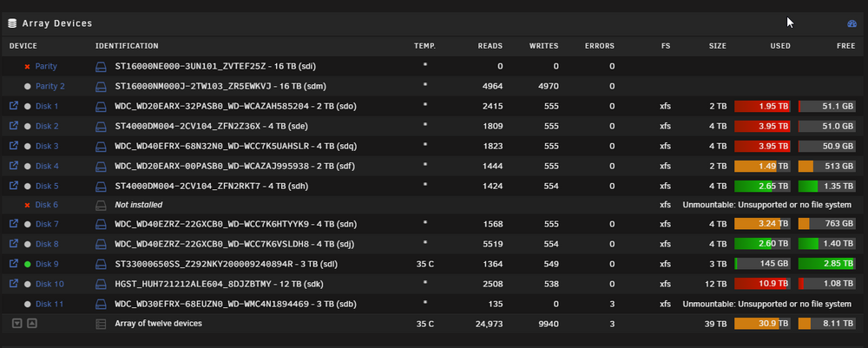Click the down-arrow toggle in the array totals row
The width and height of the screenshot is (868, 348).
(x=17, y=323)
